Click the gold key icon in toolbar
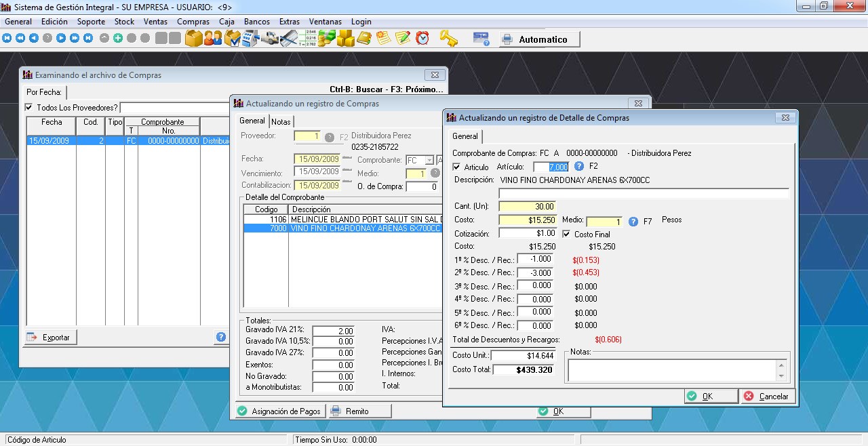The width and height of the screenshot is (868, 446). (x=448, y=39)
